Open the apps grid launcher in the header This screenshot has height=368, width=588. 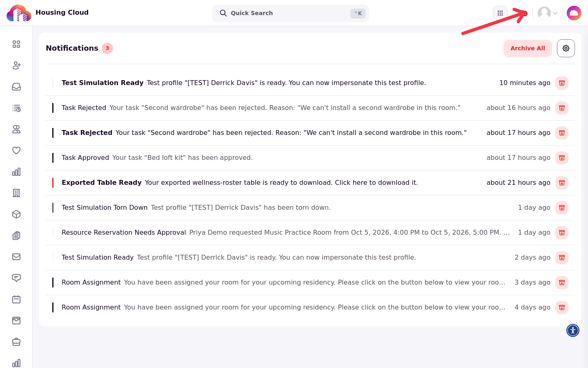tap(500, 13)
